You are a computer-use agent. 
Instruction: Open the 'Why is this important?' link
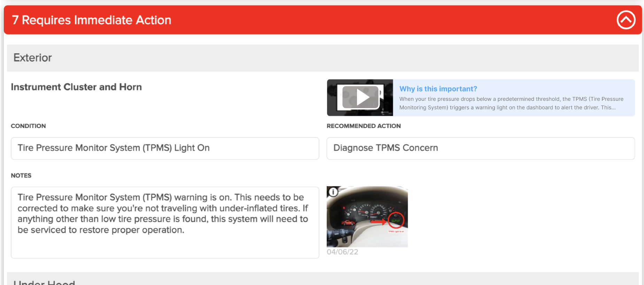438,89
